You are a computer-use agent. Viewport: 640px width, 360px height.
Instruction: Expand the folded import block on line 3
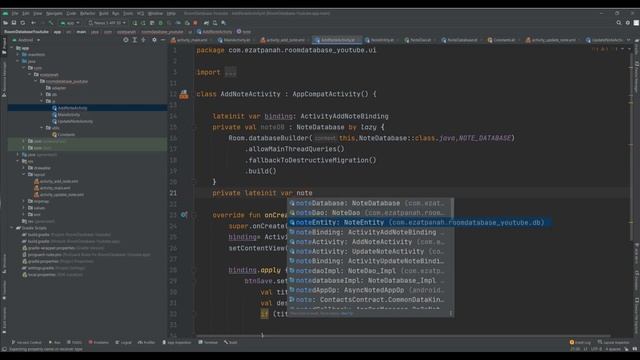[230, 72]
